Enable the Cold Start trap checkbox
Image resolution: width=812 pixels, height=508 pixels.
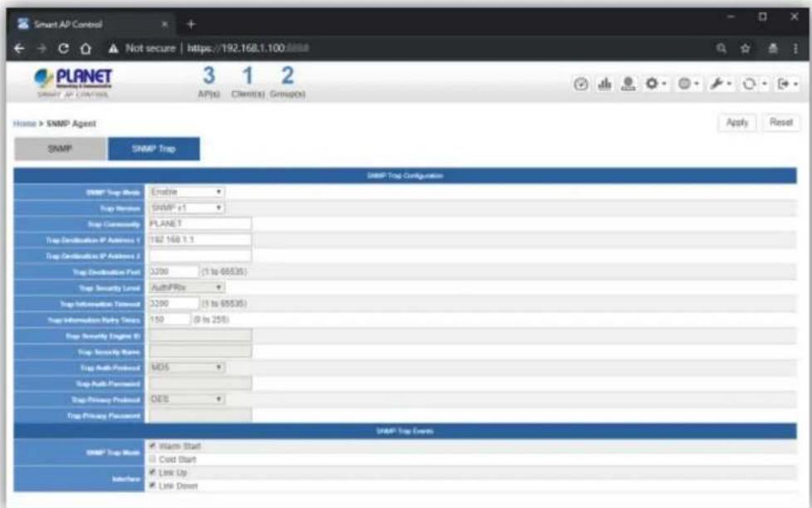tap(152, 459)
